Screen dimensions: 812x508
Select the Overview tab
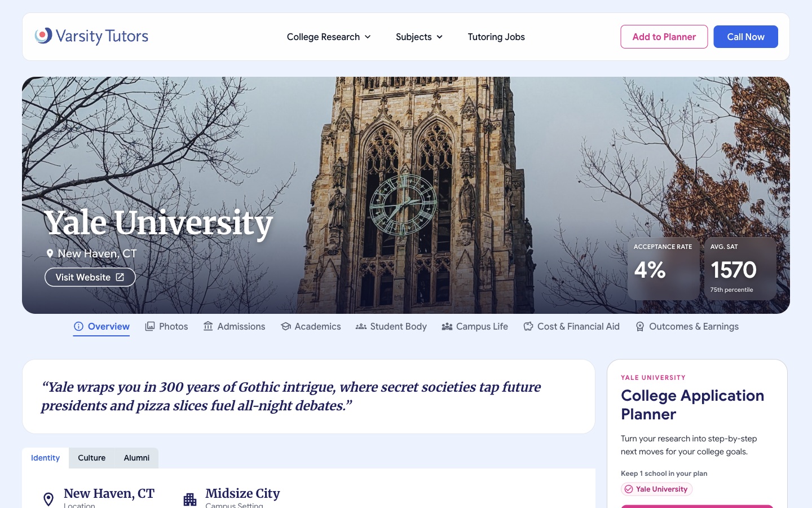click(x=101, y=326)
